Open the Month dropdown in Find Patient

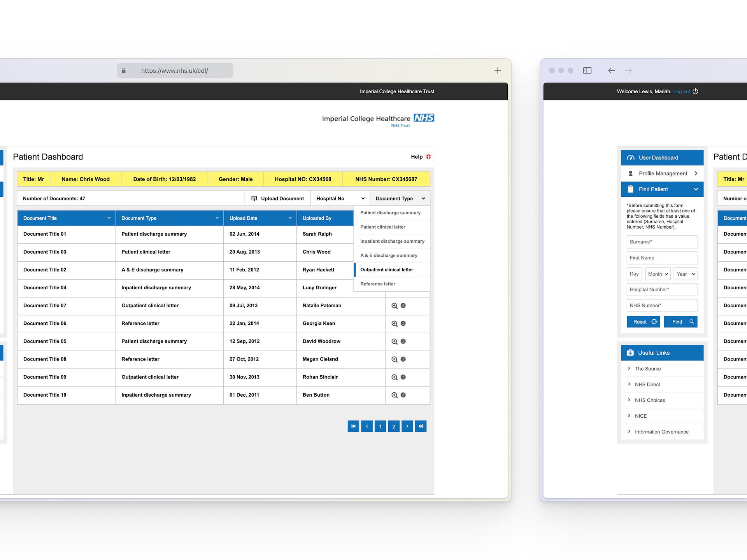pyautogui.click(x=658, y=274)
